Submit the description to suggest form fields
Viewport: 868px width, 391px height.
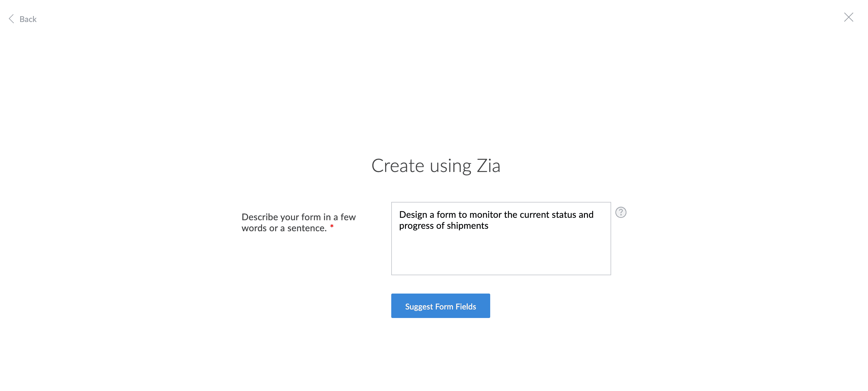tap(440, 306)
